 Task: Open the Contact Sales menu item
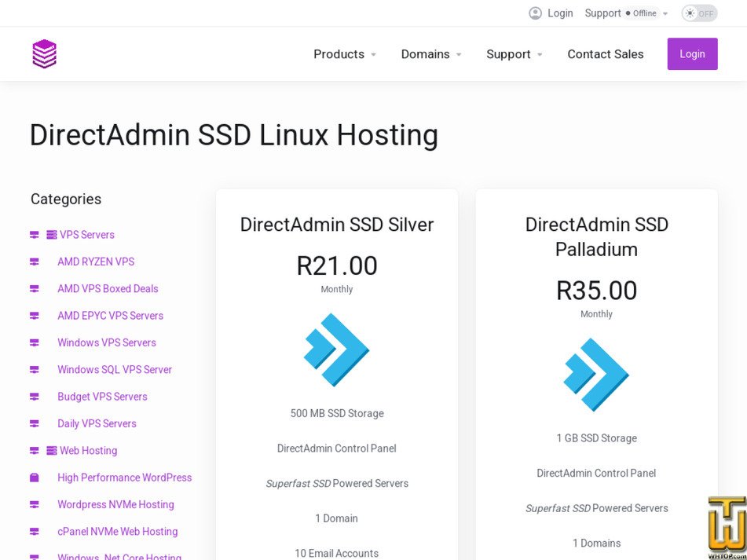[606, 54]
